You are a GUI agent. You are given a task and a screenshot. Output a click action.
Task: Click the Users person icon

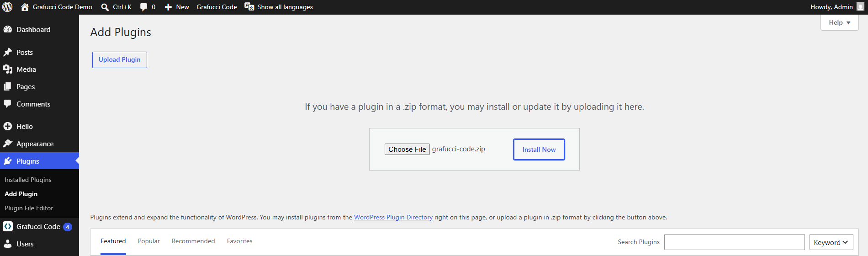click(x=7, y=244)
